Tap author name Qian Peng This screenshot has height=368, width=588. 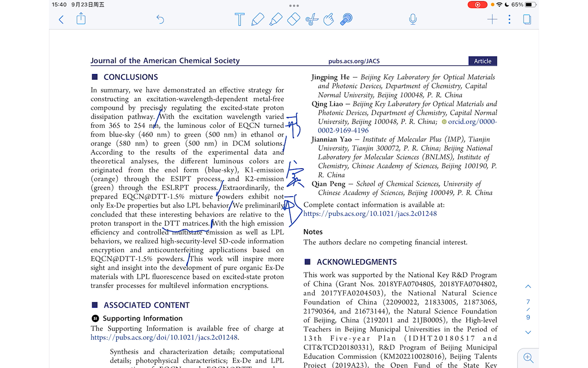pyautogui.click(x=328, y=184)
